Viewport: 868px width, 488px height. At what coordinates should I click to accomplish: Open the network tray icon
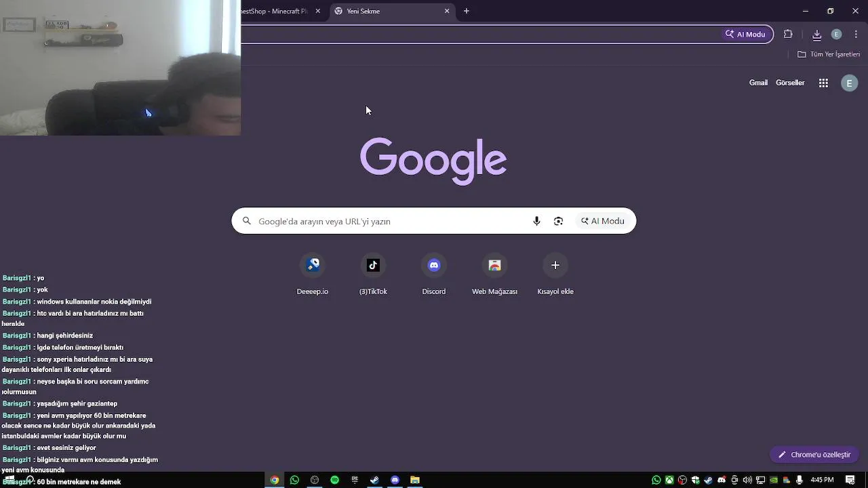tap(760, 480)
